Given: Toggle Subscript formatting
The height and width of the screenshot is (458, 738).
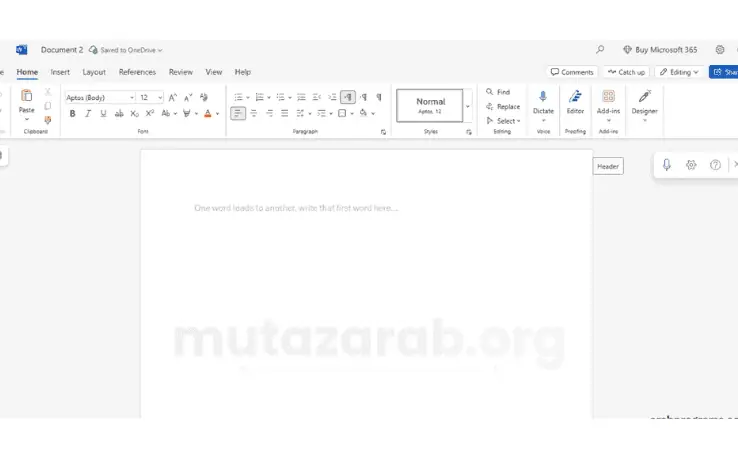Looking at the screenshot, I should [x=135, y=113].
